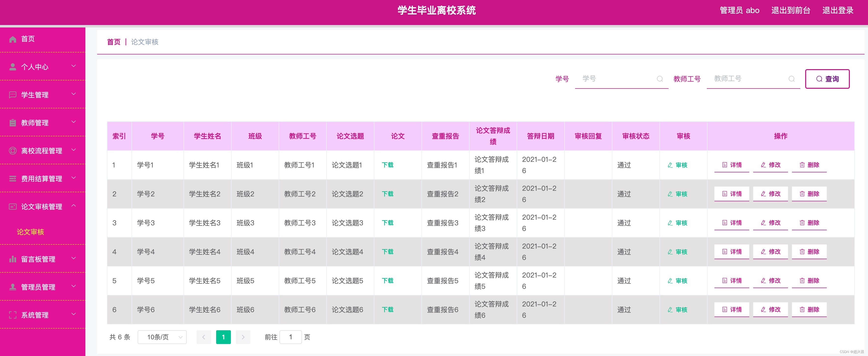Expand the 管理员管理 chevron

point(74,286)
